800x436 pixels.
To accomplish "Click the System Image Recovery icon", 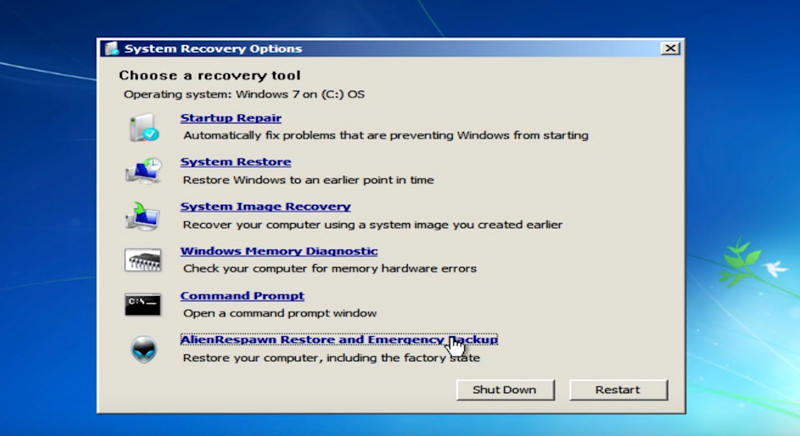I will coord(143,216).
